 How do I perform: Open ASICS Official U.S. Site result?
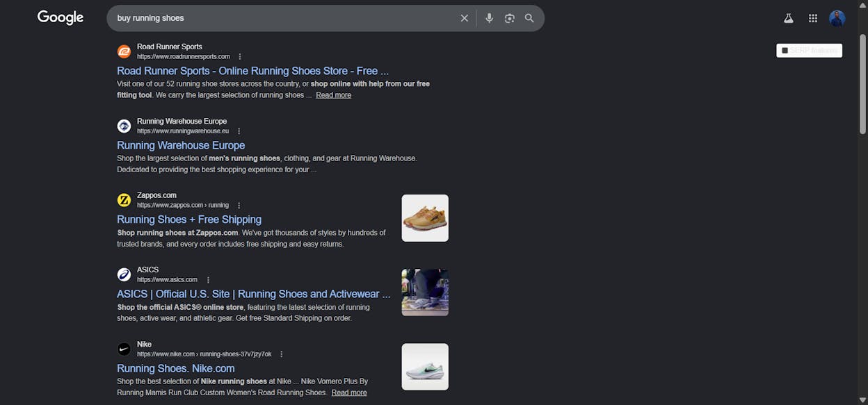pyautogui.click(x=254, y=294)
